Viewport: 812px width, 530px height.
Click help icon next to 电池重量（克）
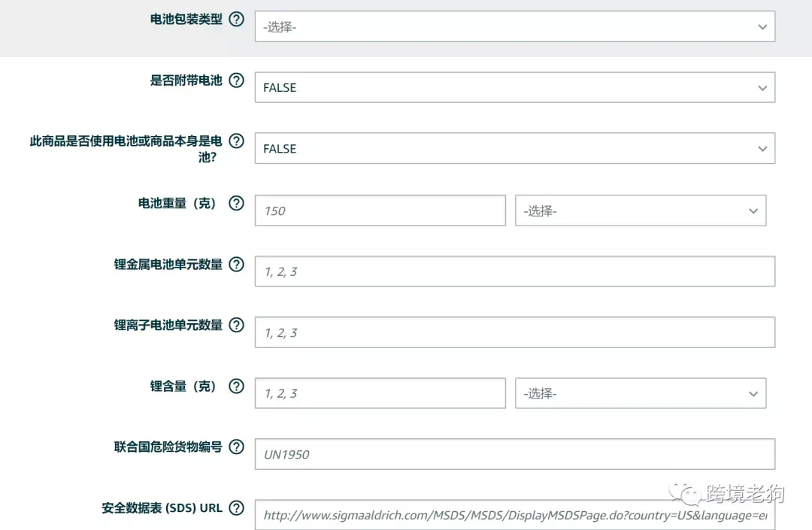(x=237, y=203)
